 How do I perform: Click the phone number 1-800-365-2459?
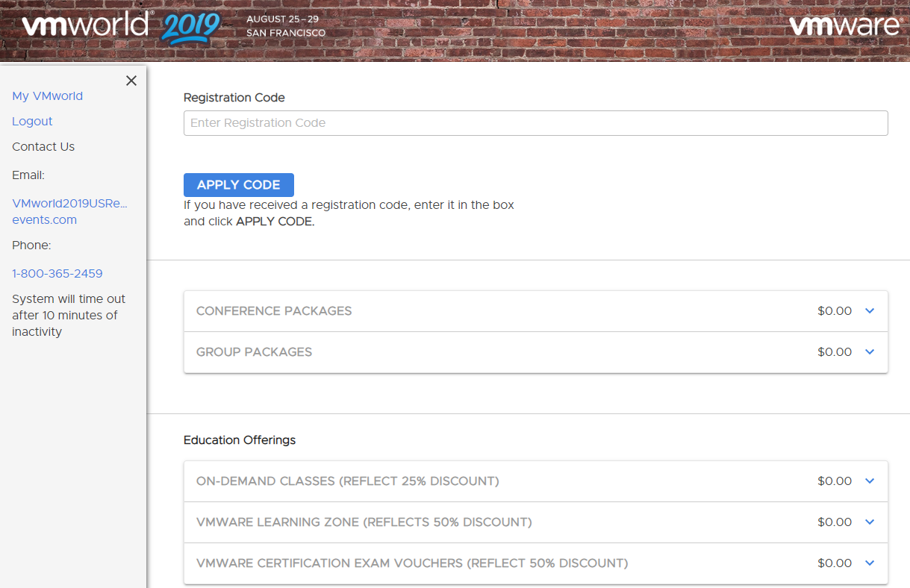[57, 273]
